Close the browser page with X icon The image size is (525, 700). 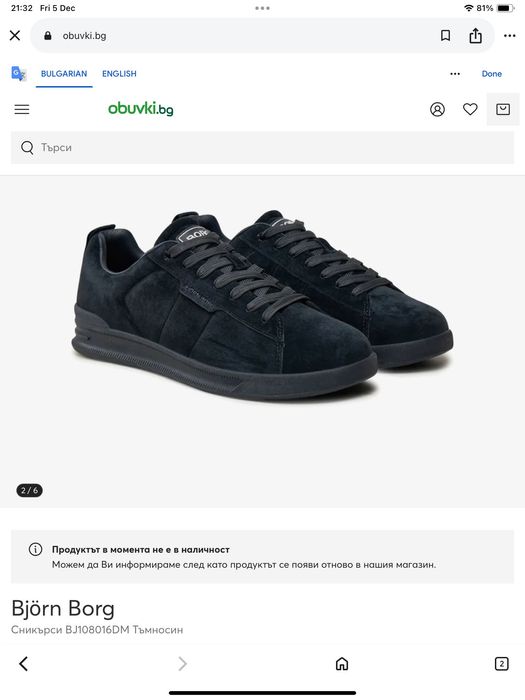(x=15, y=35)
